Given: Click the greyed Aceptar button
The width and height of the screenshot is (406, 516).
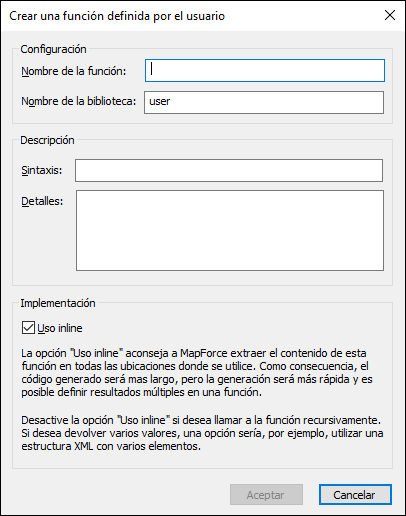Looking at the screenshot, I should (x=266, y=495).
